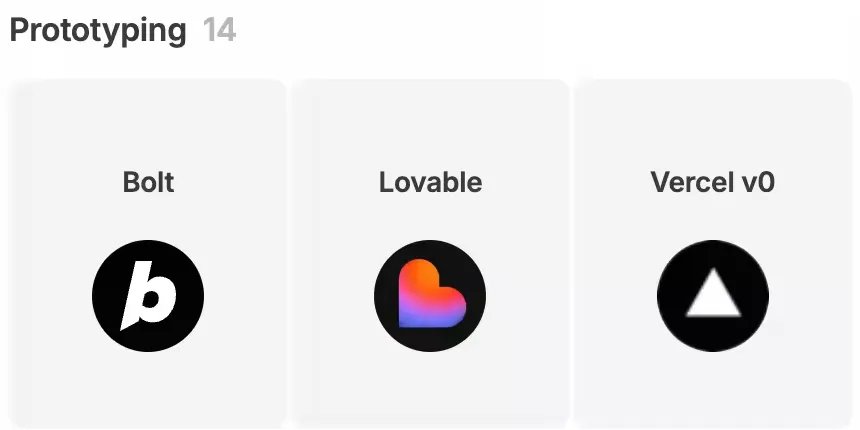Click blank area below Vercel logo in card
The width and height of the screenshot is (860, 430).
[713, 391]
